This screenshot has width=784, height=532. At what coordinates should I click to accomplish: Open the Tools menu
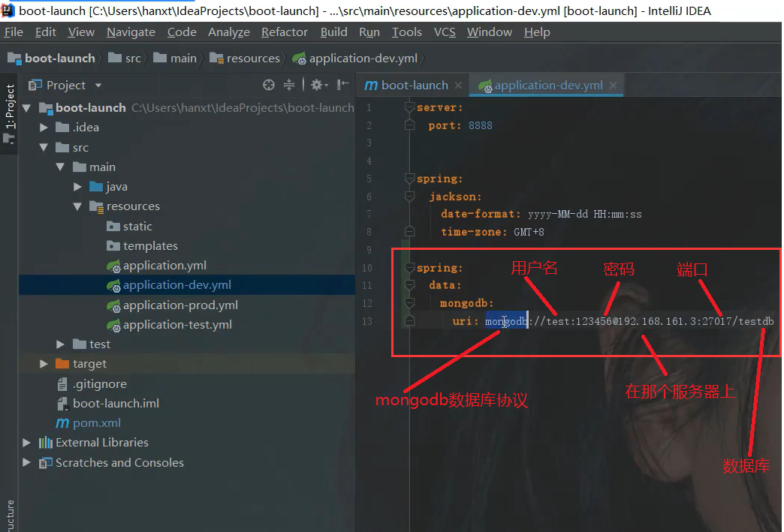pos(406,32)
